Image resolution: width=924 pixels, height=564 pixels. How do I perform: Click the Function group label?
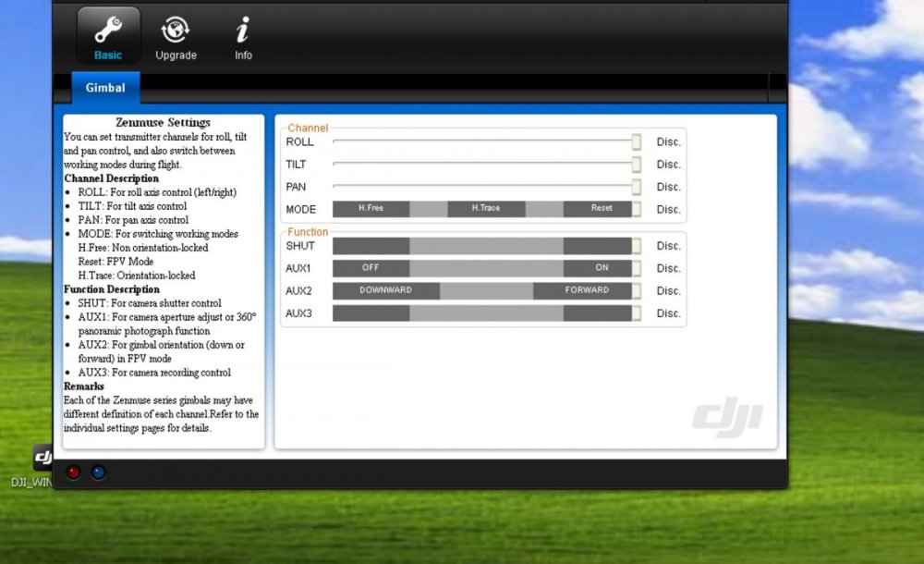(308, 232)
